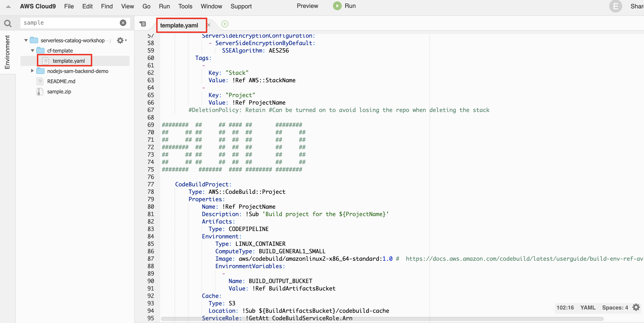Viewport: 644px width, 323px height.
Task: Open the AWS Cloud9 menu
Action: point(38,6)
